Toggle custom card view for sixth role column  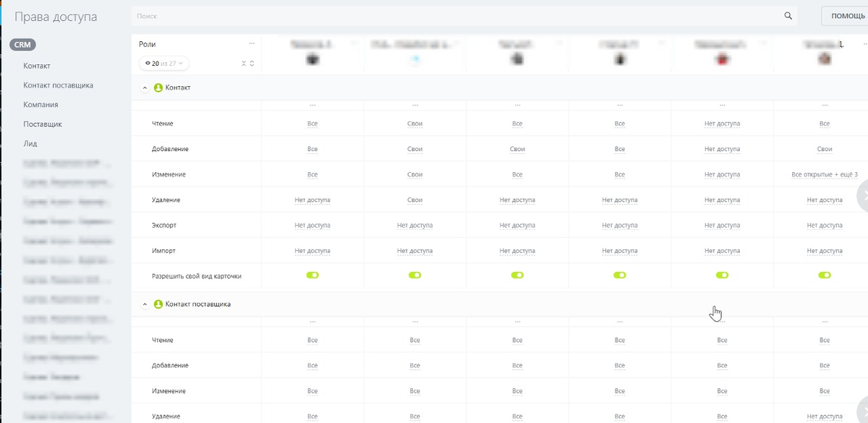point(825,275)
